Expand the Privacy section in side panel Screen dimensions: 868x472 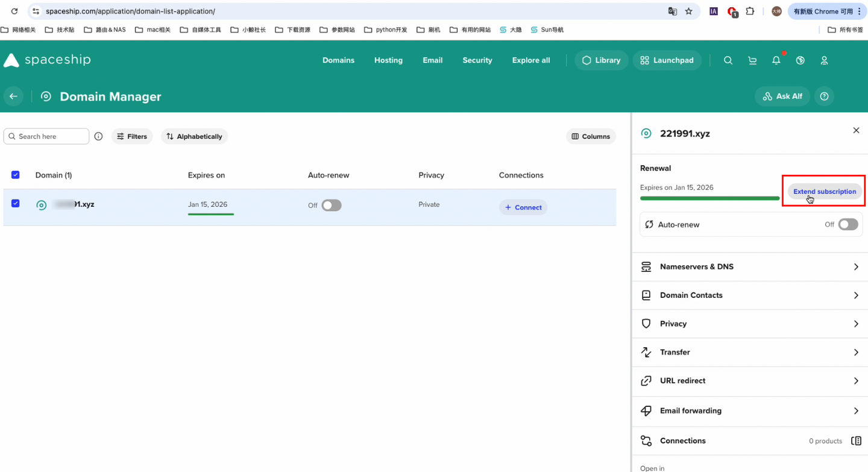750,324
